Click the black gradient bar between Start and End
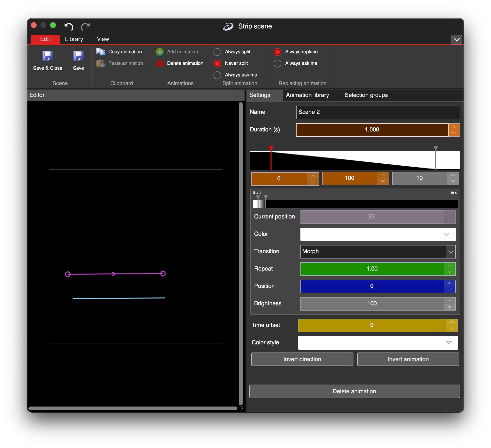This screenshot has width=491, height=448. [x=355, y=204]
